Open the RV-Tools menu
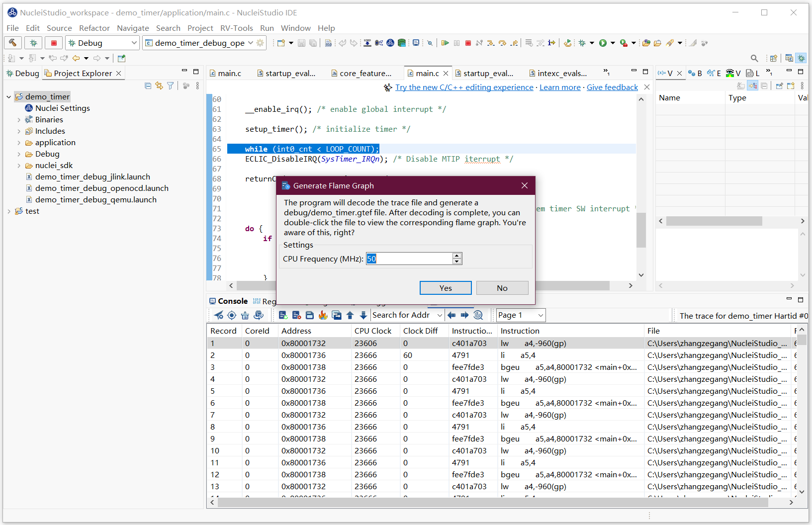This screenshot has width=812, height=525. point(236,28)
